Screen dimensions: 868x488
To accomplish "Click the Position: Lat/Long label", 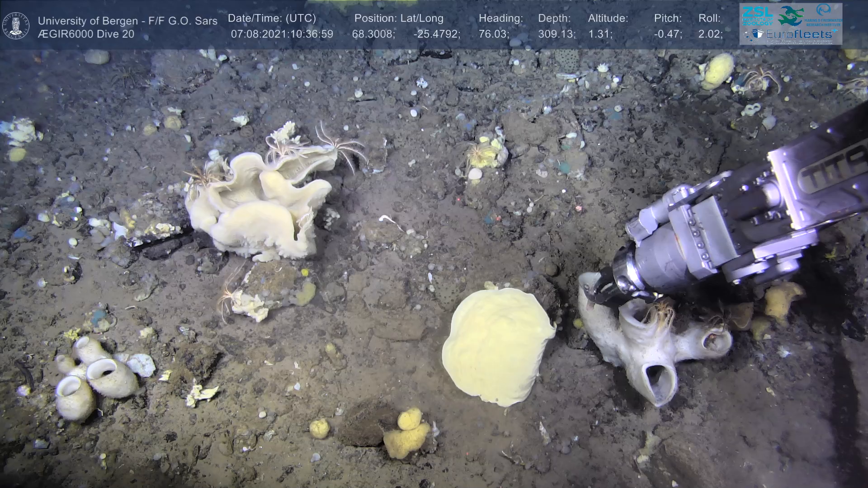I will click(x=399, y=19).
